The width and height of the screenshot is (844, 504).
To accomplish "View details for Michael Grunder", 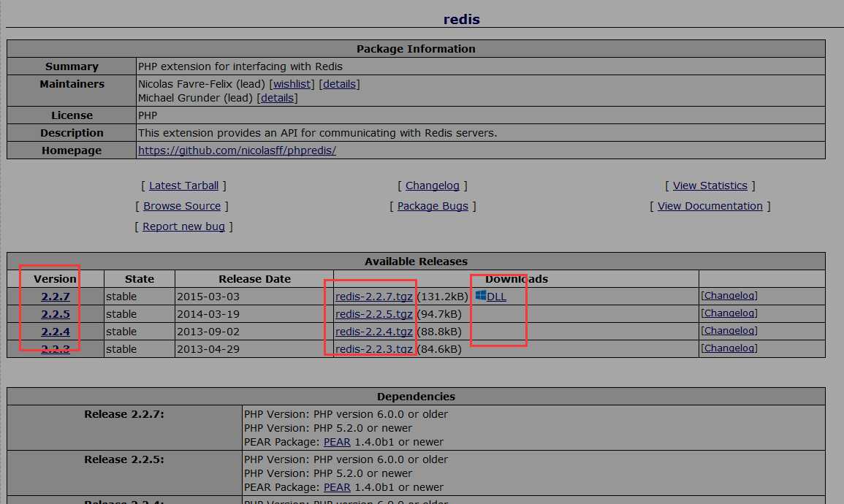I will point(277,98).
